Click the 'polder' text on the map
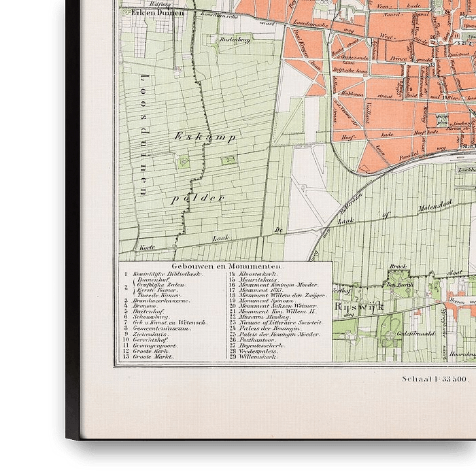 (198, 198)
